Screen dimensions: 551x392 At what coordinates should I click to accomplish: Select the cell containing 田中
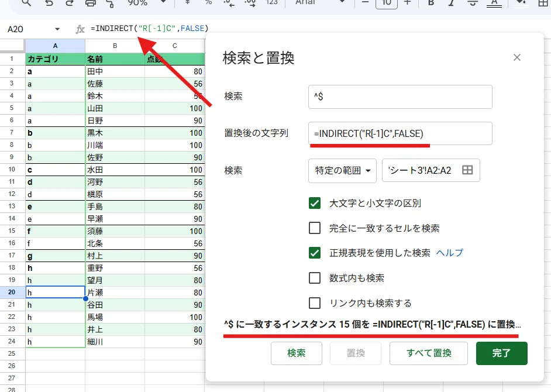pos(115,71)
